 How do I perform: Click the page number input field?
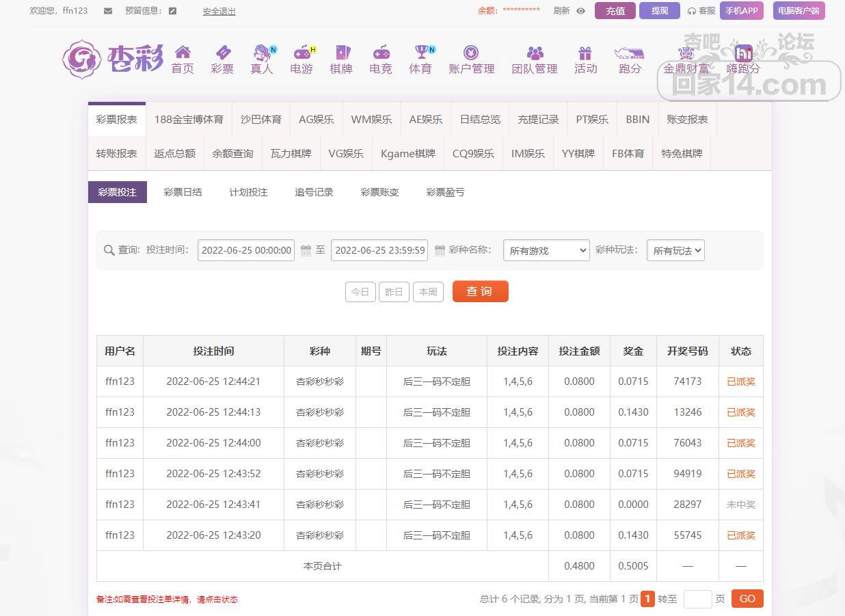(x=697, y=599)
